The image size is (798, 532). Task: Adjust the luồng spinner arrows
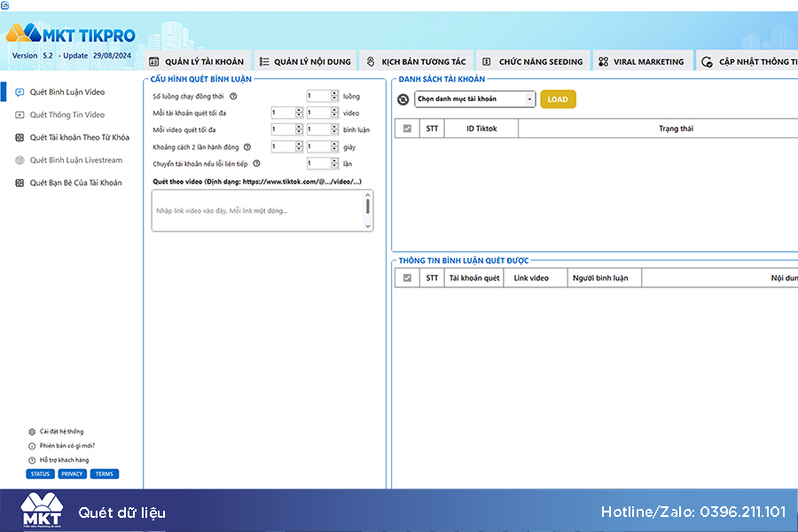pos(334,96)
